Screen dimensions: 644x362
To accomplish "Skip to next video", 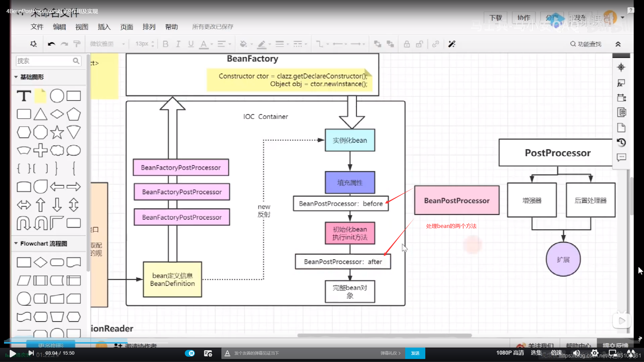I will 31,353.
